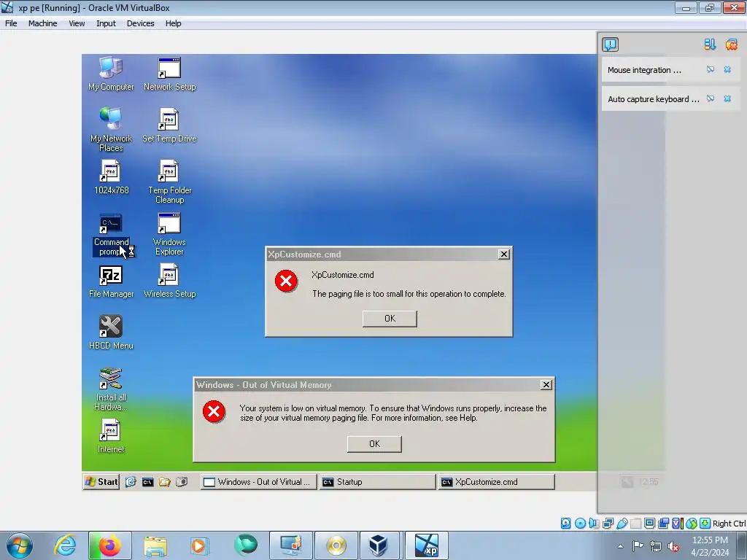Click the audio status bar icon

pos(594,524)
